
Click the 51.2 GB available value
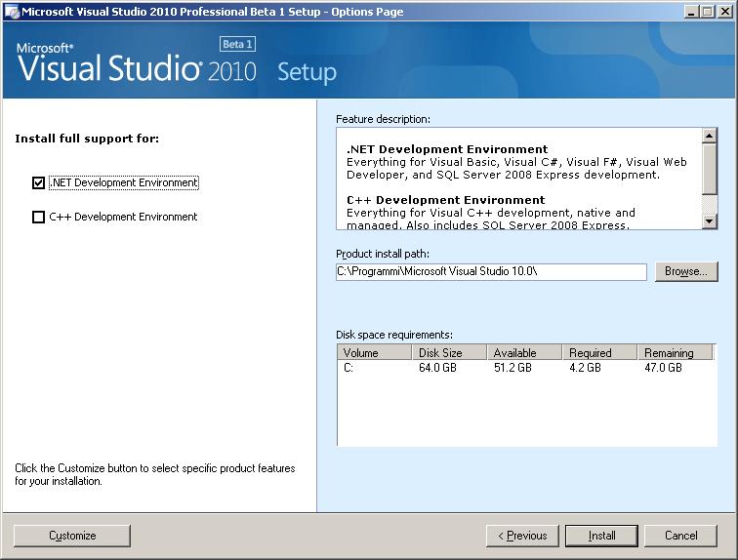click(x=513, y=368)
